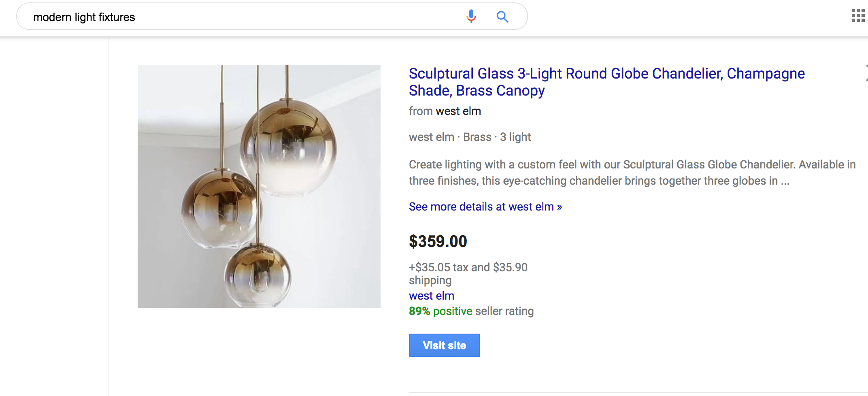Click the 'Brass' attribute text
868x396 pixels.
[477, 137]
